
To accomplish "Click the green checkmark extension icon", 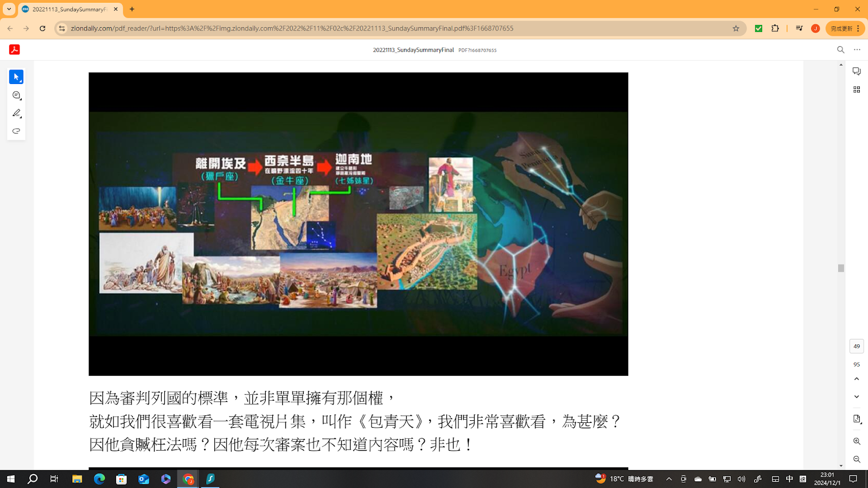I will click(758, 28).
